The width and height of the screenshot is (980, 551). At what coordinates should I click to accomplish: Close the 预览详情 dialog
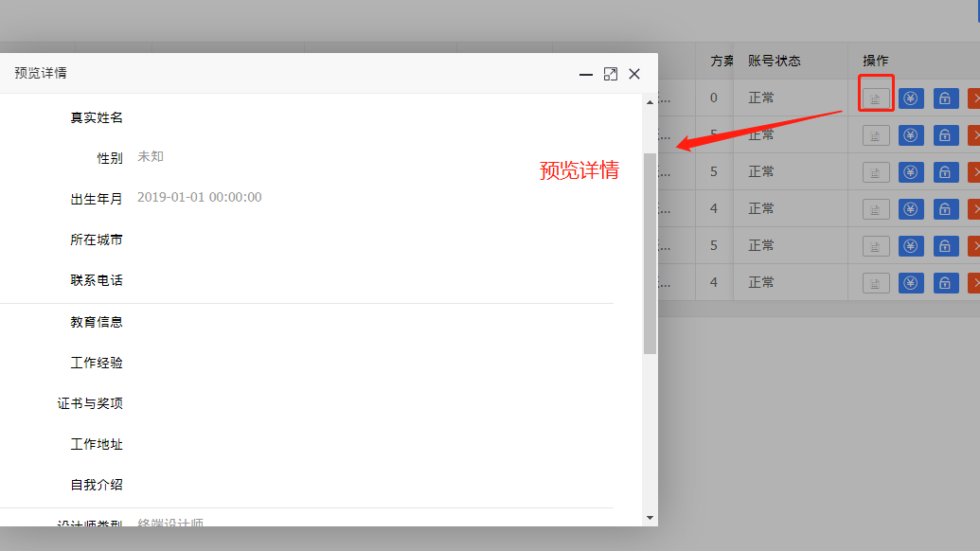tap(634, 74)
